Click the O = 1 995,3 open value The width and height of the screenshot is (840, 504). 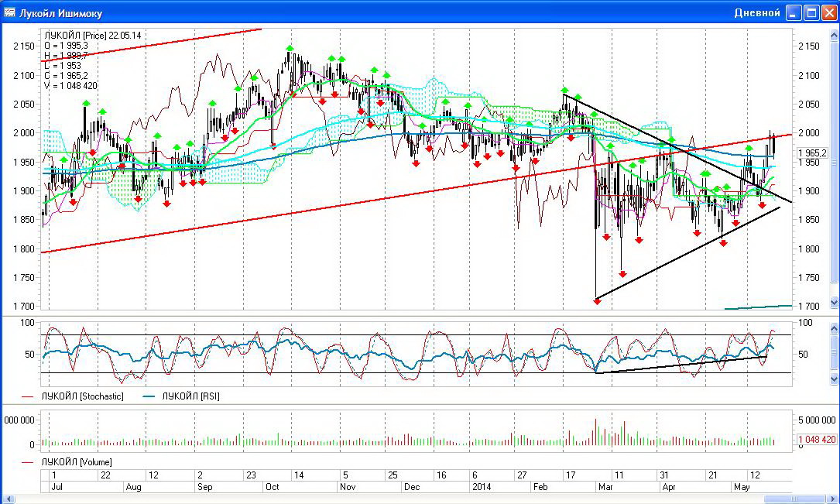(66, 46)
